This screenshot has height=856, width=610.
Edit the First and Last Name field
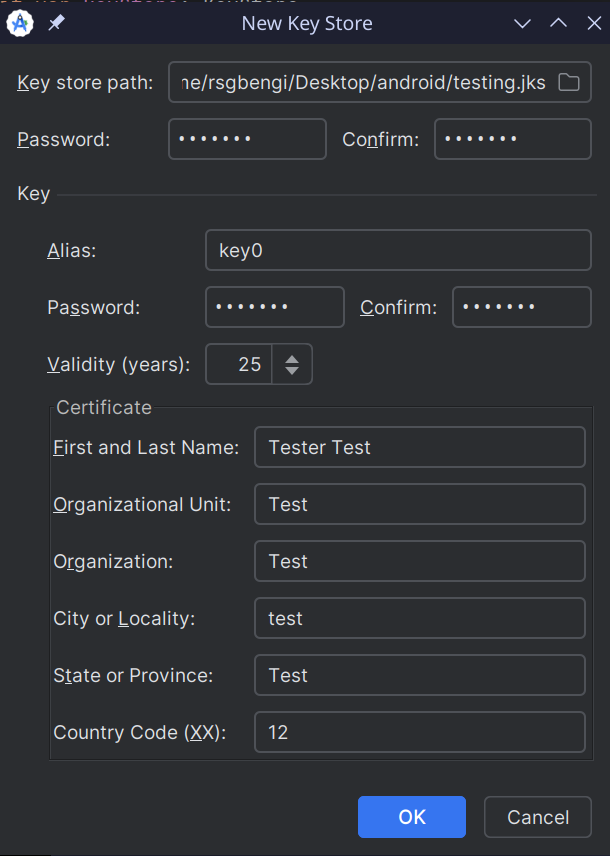point(419,447)
